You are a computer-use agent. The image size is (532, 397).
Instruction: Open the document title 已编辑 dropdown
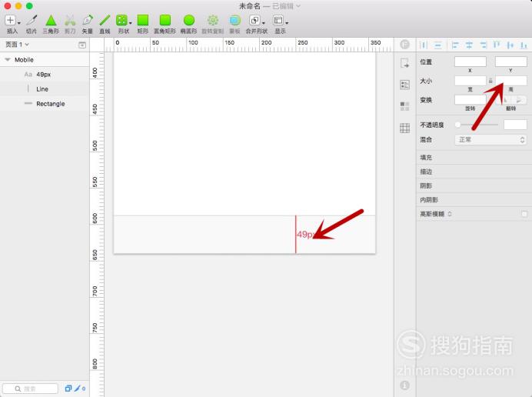point(286,6)
